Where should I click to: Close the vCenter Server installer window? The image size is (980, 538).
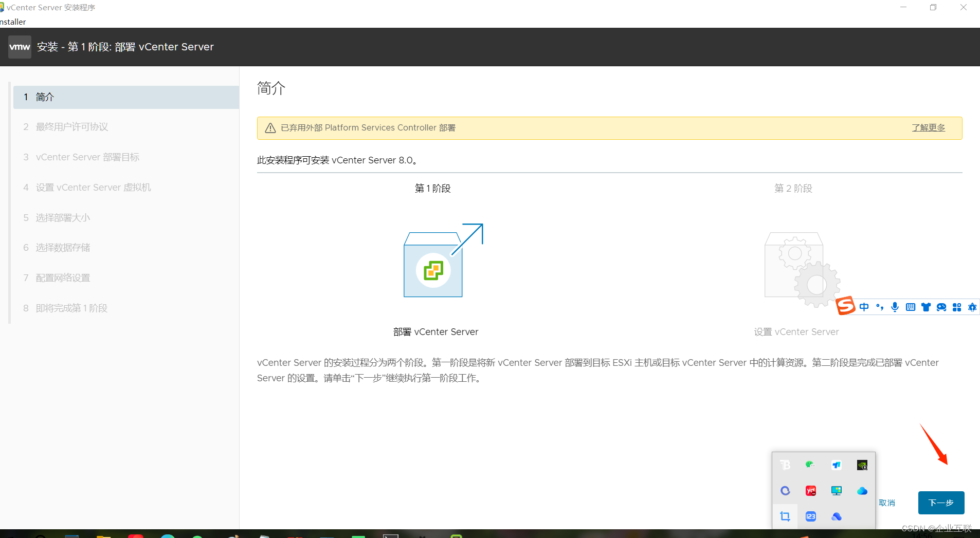[x=964, y=7]
